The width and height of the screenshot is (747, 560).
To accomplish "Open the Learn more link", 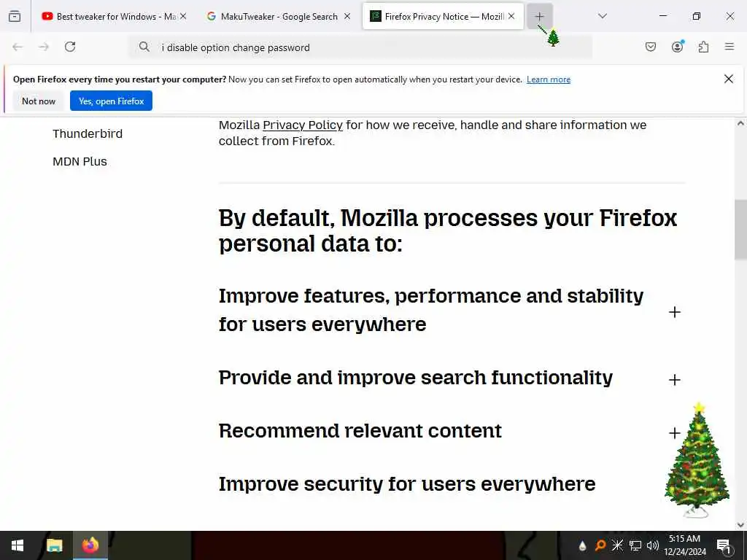I will [549, 79].
